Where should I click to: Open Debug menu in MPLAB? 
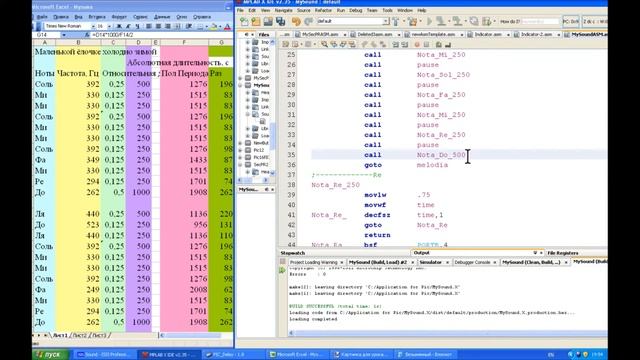(x=356, y=10)
